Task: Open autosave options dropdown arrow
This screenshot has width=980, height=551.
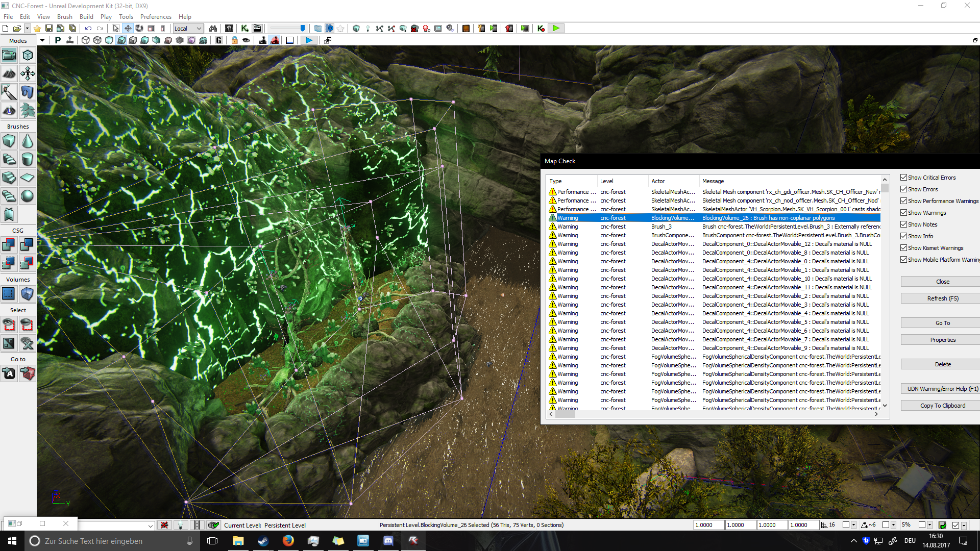Action: pyautogui.click(x=964, y=525)
